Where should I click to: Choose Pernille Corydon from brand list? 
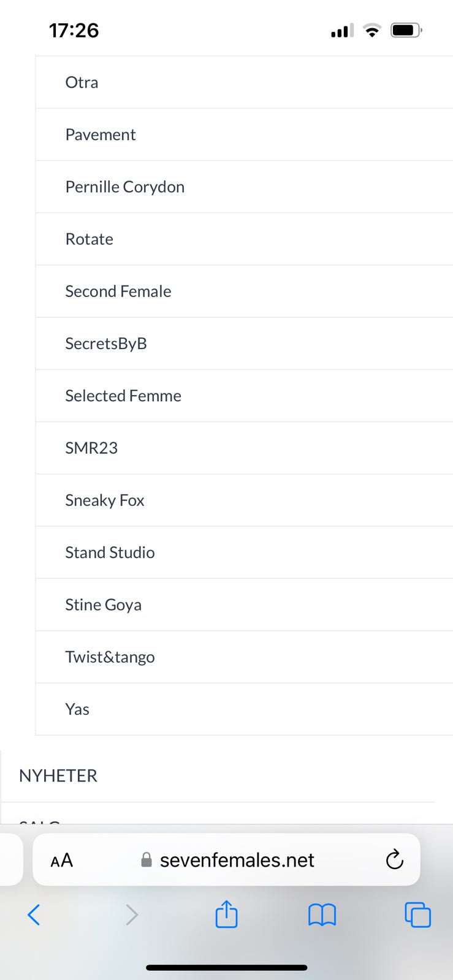125,187
